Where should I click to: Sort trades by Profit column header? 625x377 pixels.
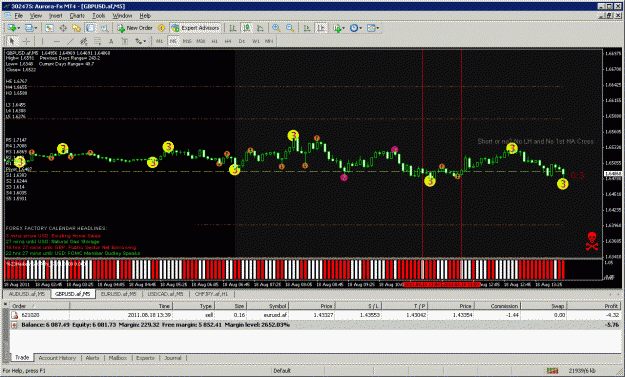(x=594, y=306)
